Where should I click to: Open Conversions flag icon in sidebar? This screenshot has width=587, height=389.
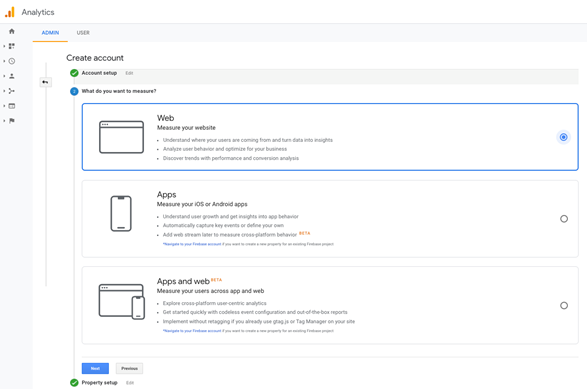pyautogui.click(x=12, y=121)
